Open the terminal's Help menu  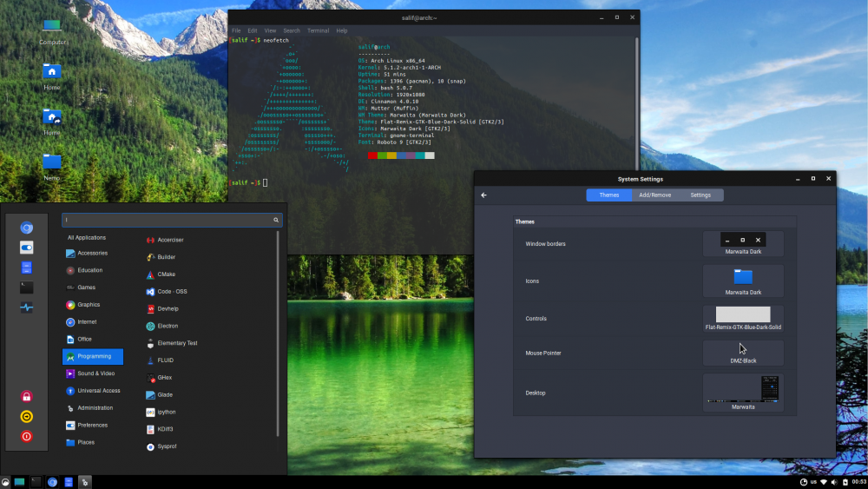tap(342, 31)
